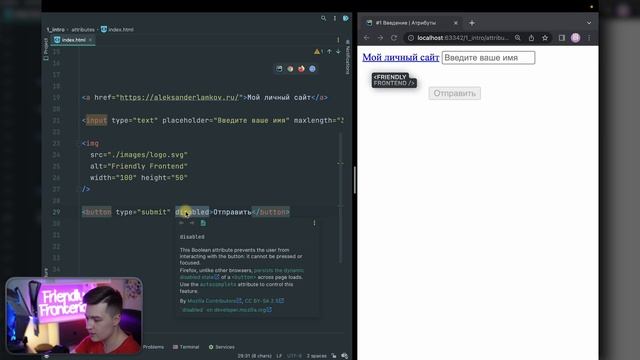Go forward in the browser
Screen dimensions: 640x360
380,38
